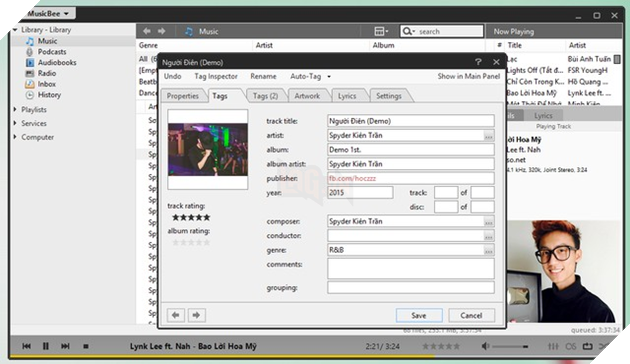The width and height of the screenshot is (630, 364).
Task: Open the equalizer icon in player bar
Action: point(553,346)
